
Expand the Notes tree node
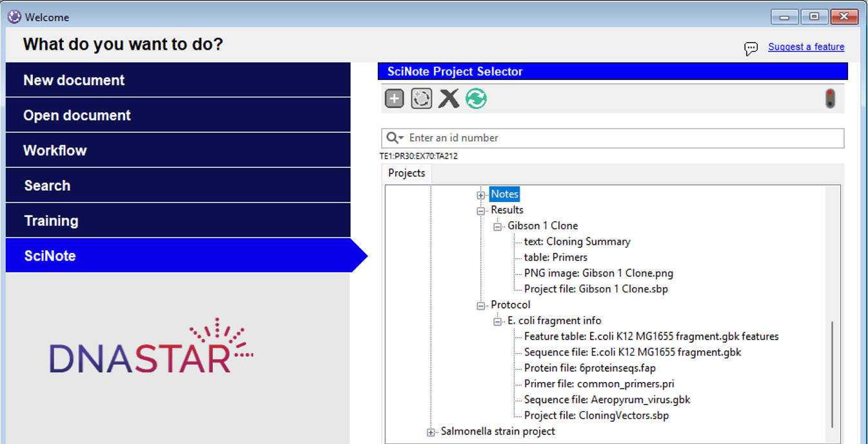tap(480, 195)
